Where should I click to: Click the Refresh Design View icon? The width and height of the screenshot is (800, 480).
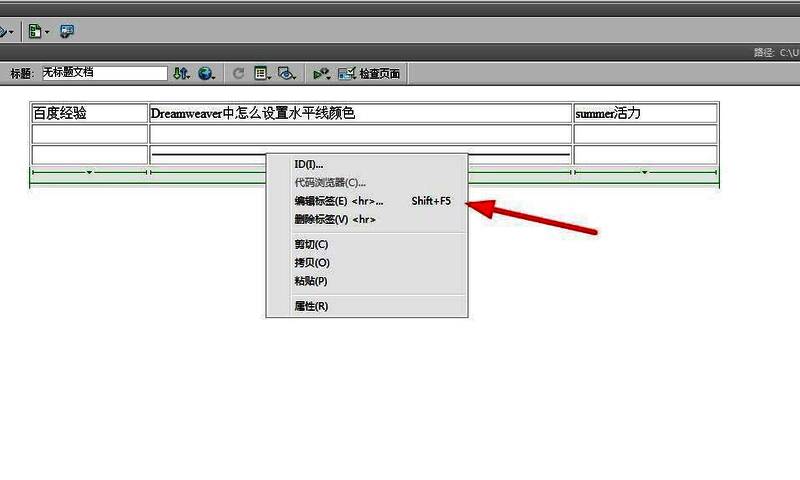239,73
